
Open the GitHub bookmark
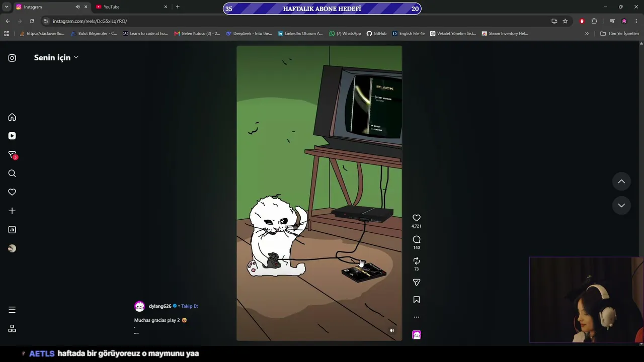click(376, 34)
